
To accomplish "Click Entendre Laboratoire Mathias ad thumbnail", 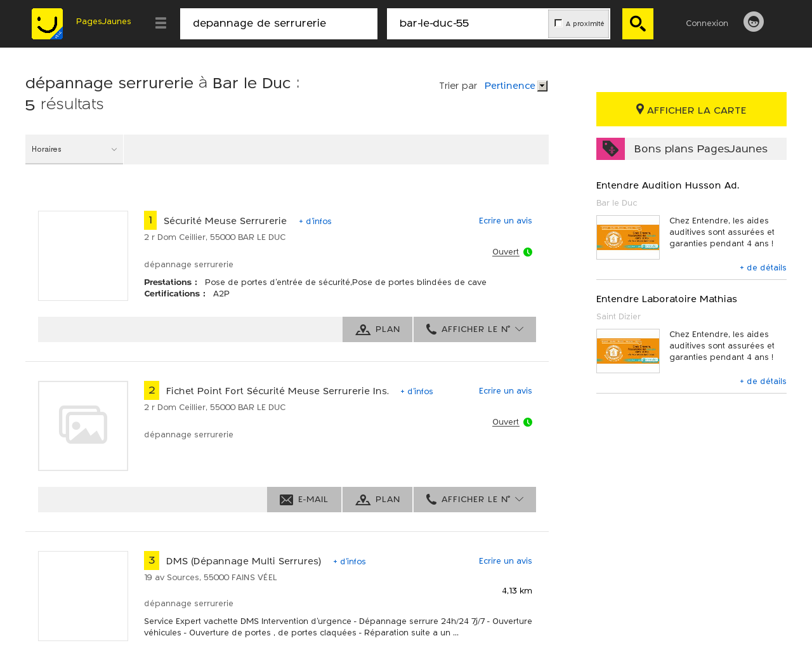I will coord(628,351).
